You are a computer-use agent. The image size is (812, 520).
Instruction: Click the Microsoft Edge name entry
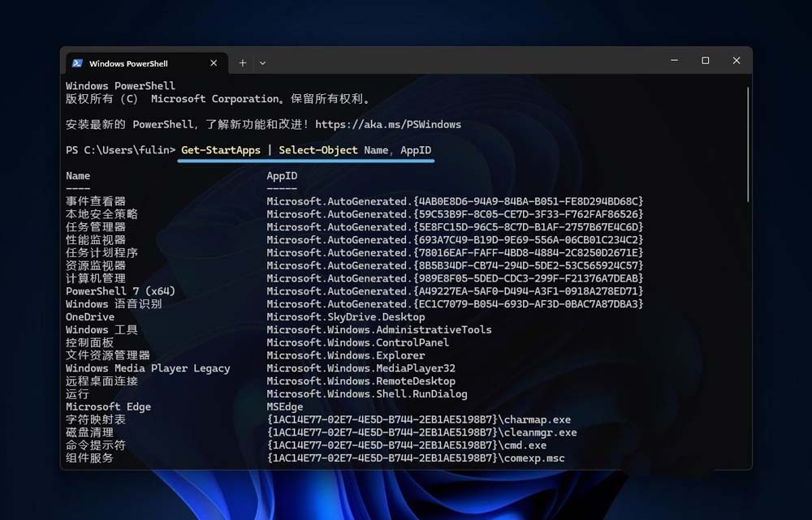click(x=108, y=406)
